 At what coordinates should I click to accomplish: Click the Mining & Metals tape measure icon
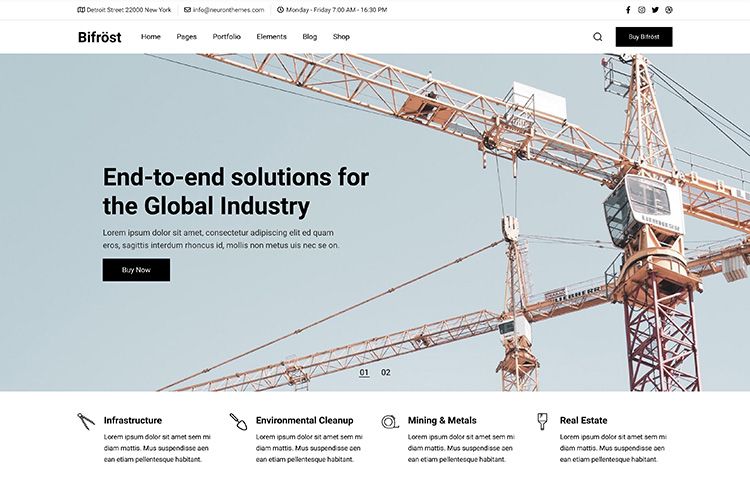pyautogui.click(x=390, y=421)
